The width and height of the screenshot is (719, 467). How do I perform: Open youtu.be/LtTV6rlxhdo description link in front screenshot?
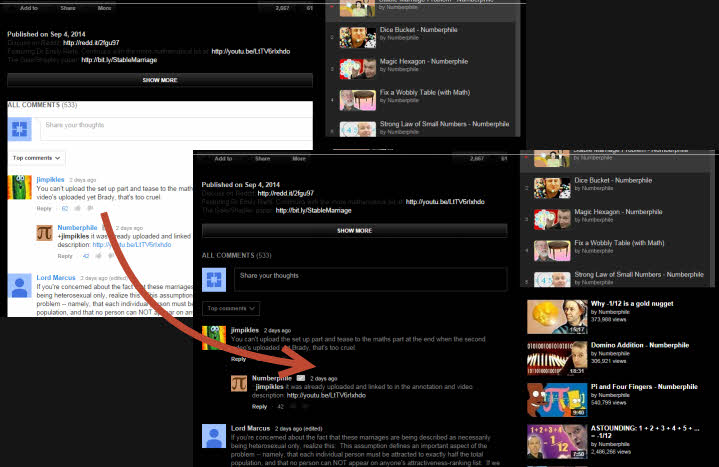445,202
